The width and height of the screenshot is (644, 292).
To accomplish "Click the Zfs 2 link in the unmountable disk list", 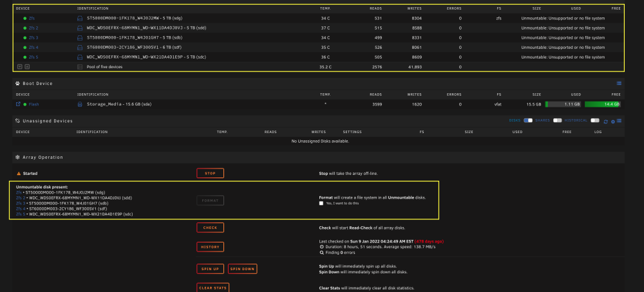I will [x=21, y=197].
